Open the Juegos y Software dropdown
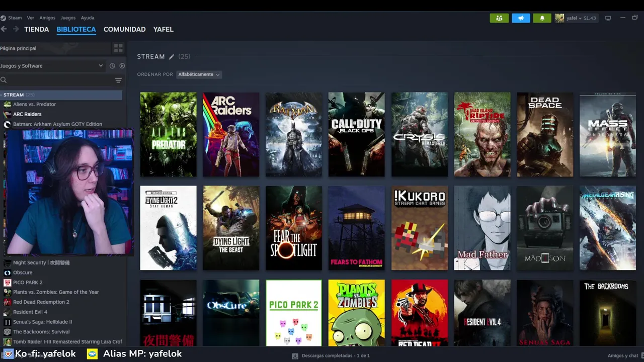Image resolution: width=644 pixels, height=362 pixels. tap(52, 66)
